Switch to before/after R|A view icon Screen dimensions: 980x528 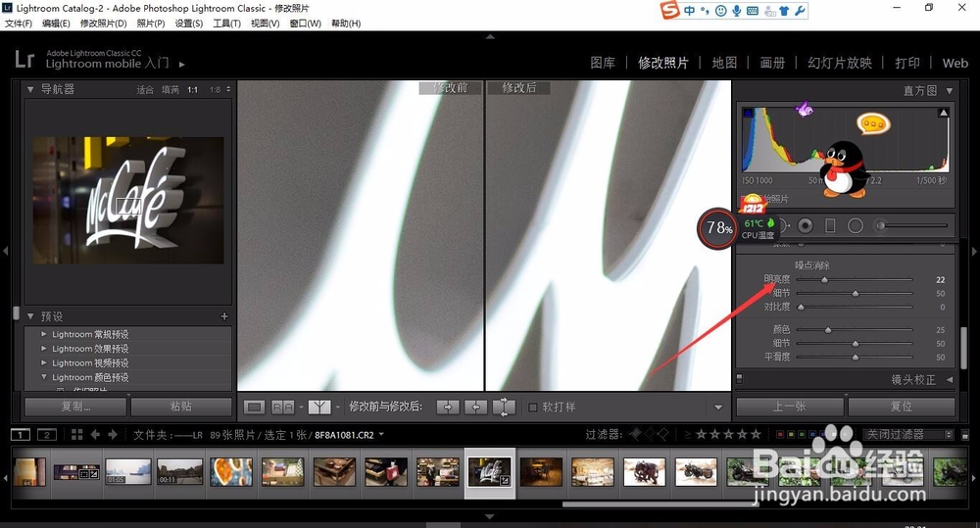282,408
